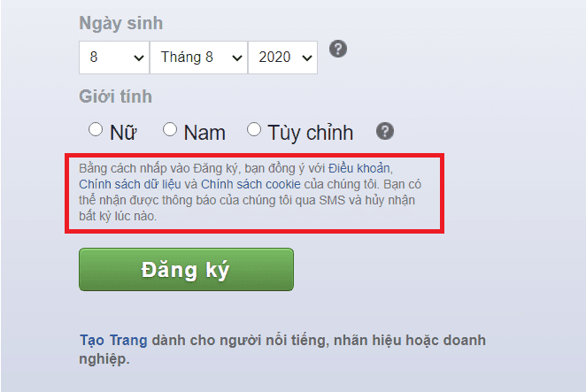The width and height of the screenshot is (586, 392).
Task: Click the chevron arrow of the Tháng 8 selector
Action: click(237, 58)
